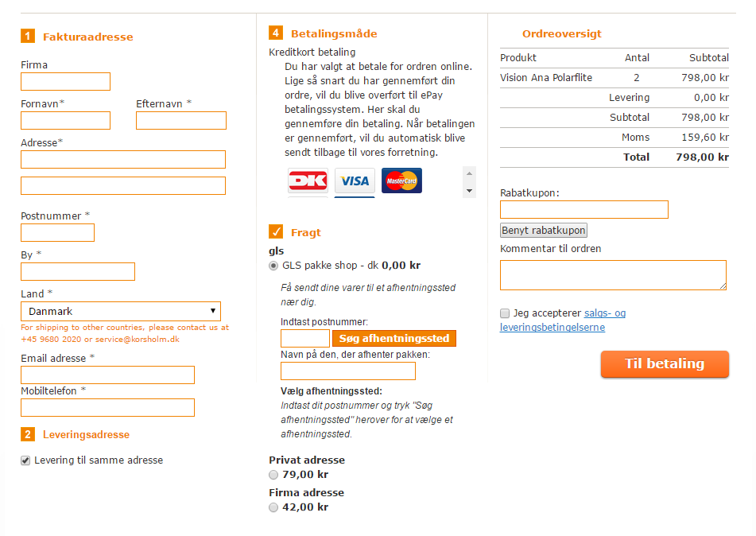Accept the salgs- og leveringsbetingelser checkbox
756x536 pixels.
coord(505,313)
